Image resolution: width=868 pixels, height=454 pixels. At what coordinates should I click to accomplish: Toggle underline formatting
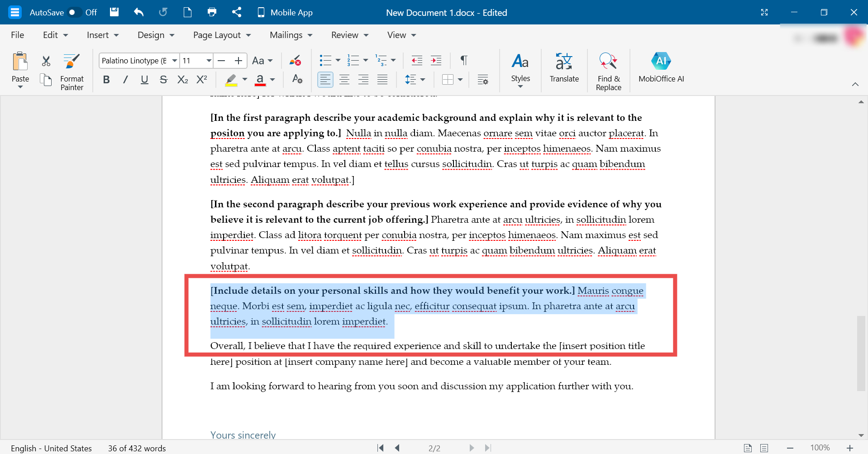(x=144, y=80)
